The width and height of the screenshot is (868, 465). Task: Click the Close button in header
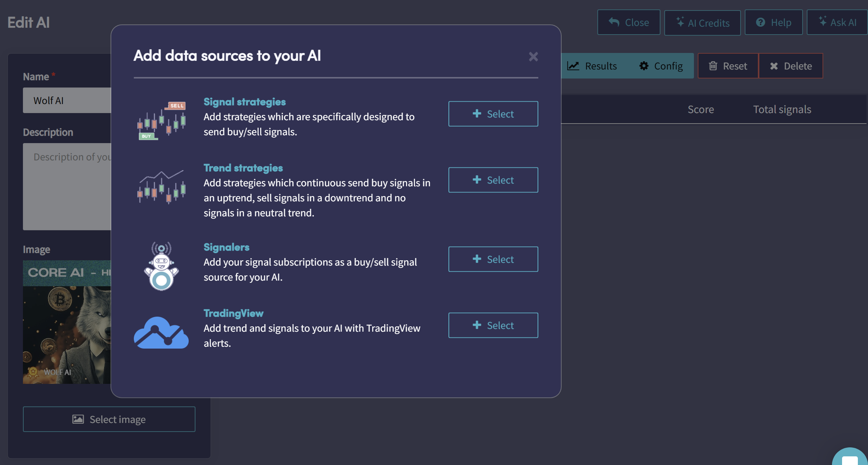629,23
